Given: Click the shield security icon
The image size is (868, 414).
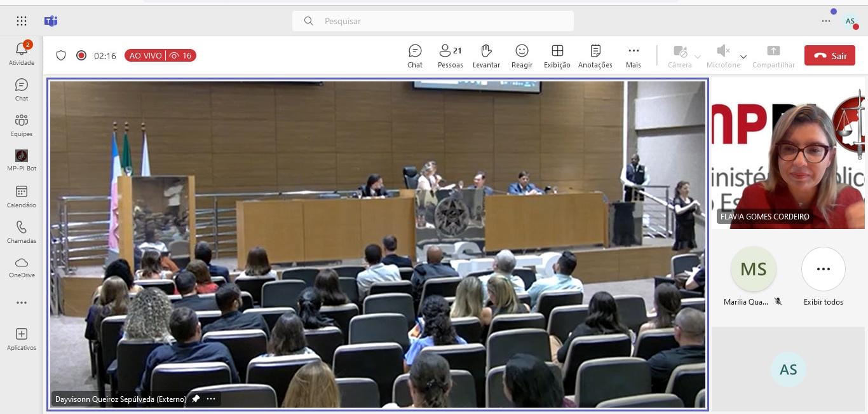Looking at the screenshot, I should coord(61,55).
